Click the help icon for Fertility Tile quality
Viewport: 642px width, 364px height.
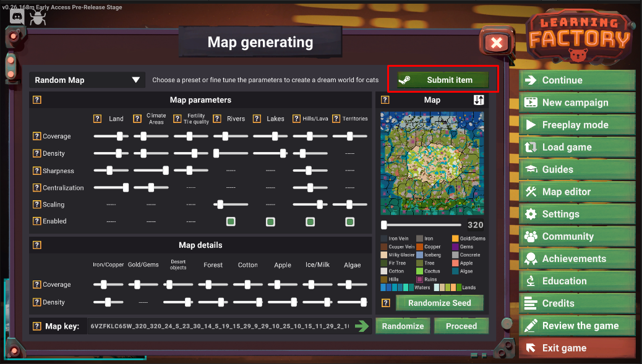(x=178, y=119)
